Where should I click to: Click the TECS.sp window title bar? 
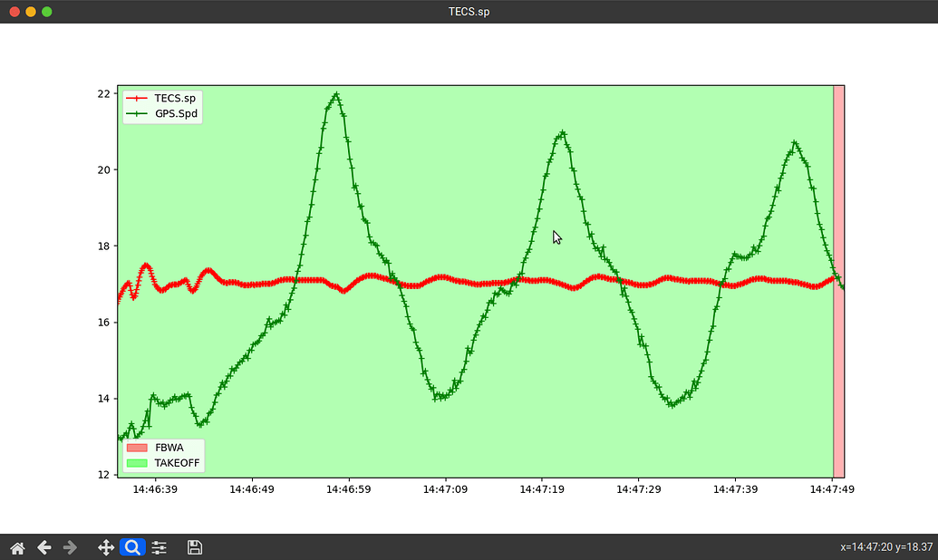[469, 12]
